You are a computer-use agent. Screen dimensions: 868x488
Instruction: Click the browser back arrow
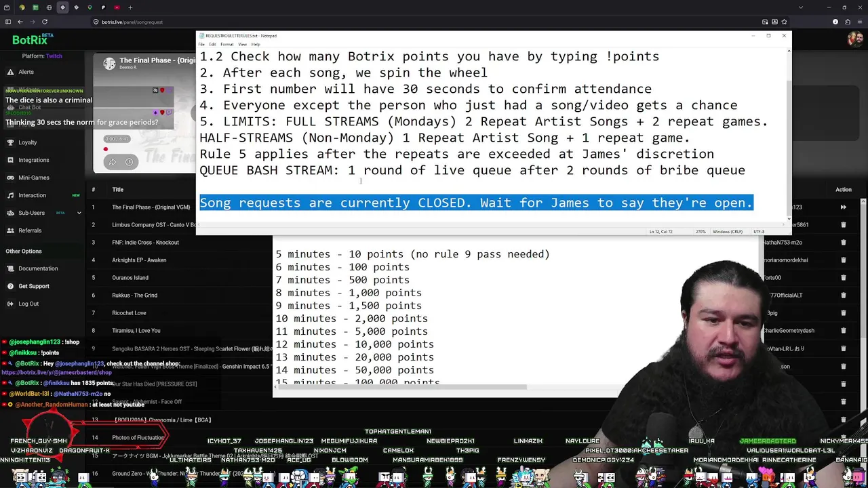coord(20,22)
